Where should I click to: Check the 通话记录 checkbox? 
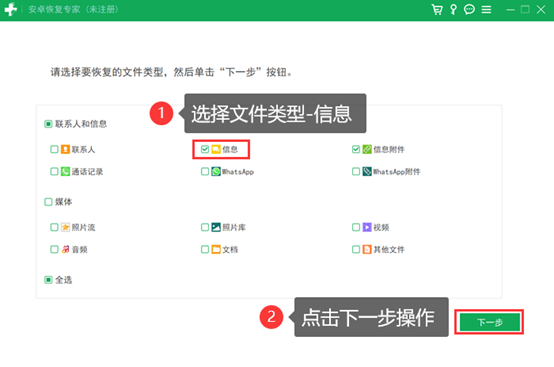point(54,172)
